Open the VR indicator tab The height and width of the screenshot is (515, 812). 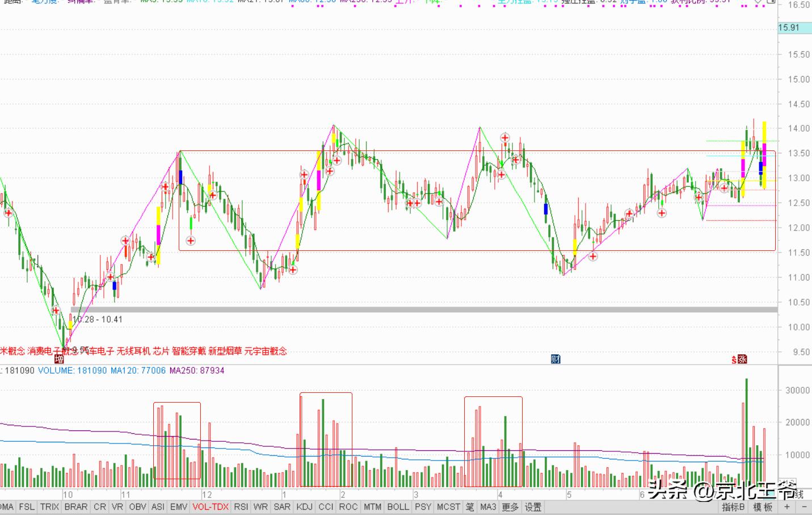click(x=117, y=507)
